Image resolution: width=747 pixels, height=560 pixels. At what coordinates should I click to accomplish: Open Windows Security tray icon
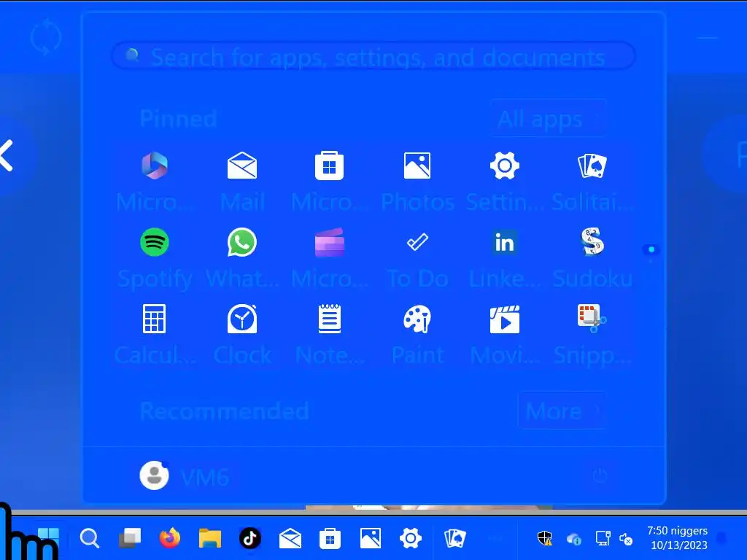click(x=544, y=539)
